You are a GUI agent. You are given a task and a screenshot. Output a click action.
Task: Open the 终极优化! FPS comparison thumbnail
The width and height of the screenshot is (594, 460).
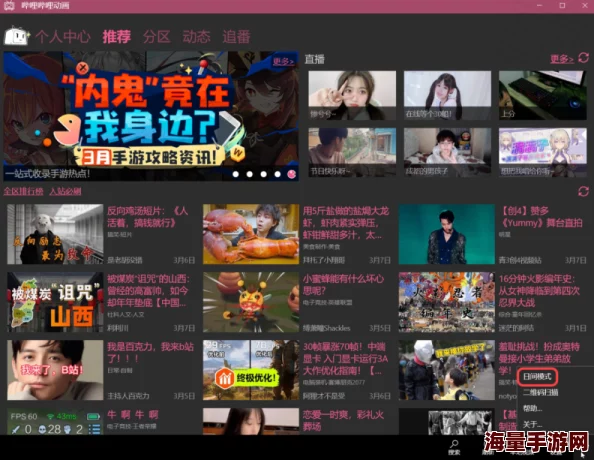point(251,370)
